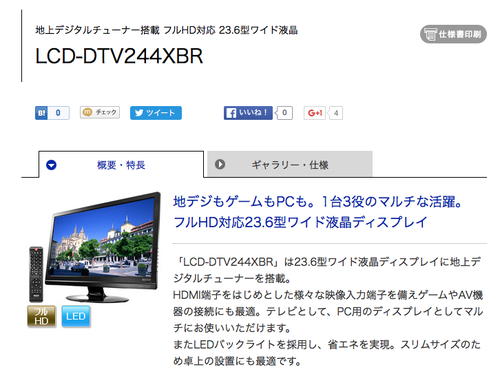The height and width of the screenshot is (374, 500).
Task: Click the blue LED badge icon
Action: 76,316
